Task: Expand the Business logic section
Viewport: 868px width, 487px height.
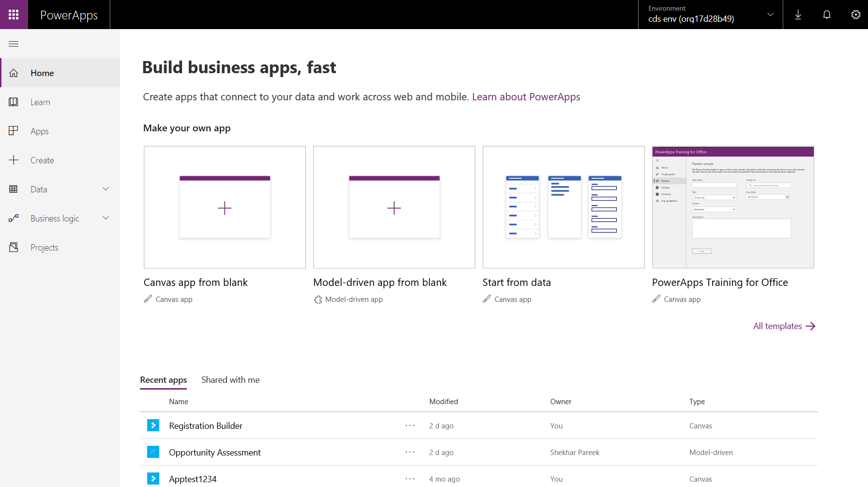Action: pos(106,218)
